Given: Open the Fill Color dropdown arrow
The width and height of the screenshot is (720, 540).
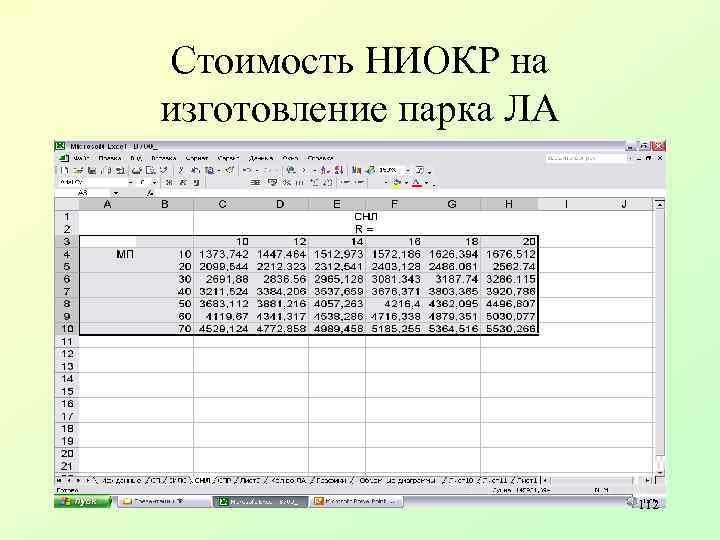Looking at the screenshot, I should [406, 183].
